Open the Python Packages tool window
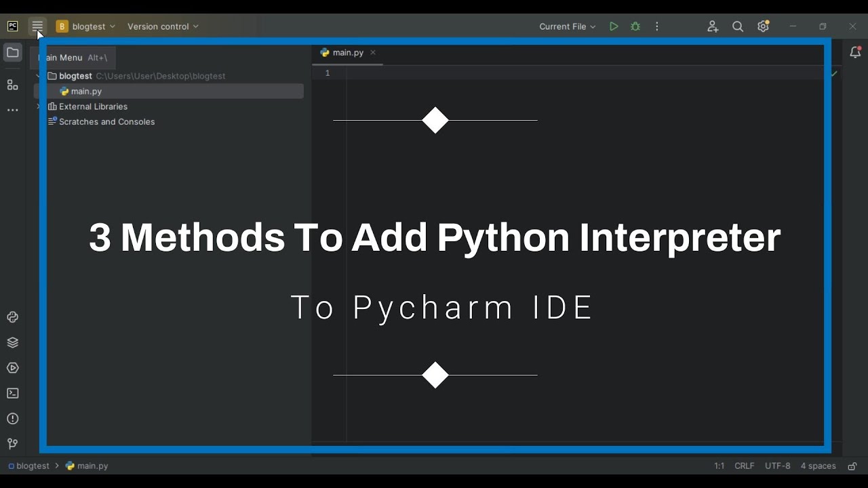 tap(12, 342)
